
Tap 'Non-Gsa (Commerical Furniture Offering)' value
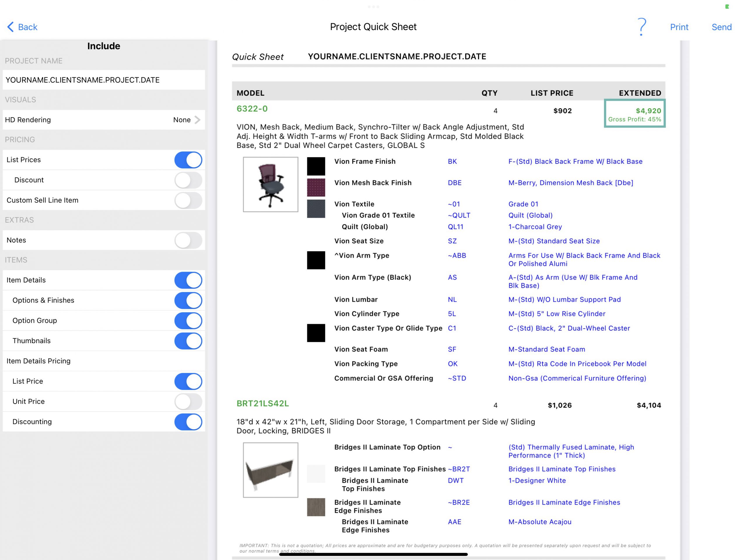pyautogui.click(x=577, y=378)
